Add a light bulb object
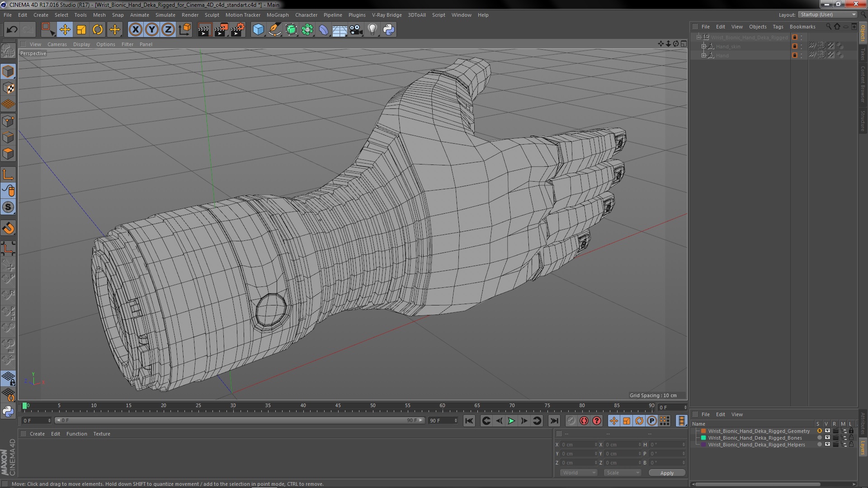The height and width of the screenshot is (488, 868). click(x=373, y=30)
